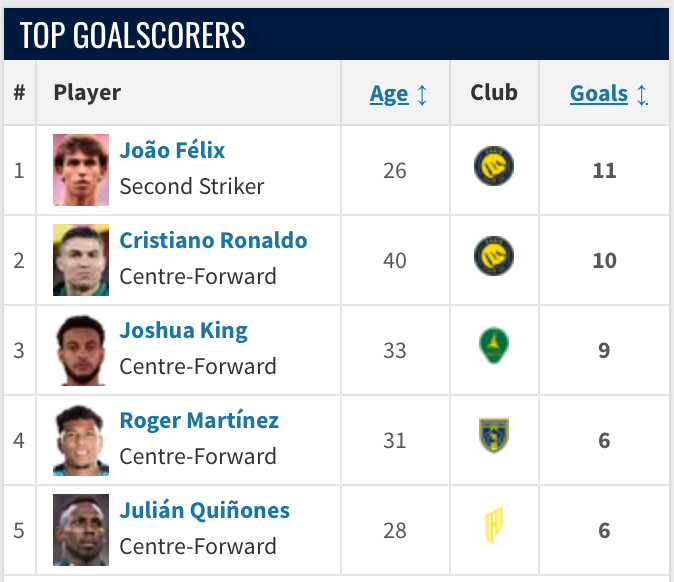Open Joshua King's player photo
Screen dimensions: 674x582
coord(81,349)
